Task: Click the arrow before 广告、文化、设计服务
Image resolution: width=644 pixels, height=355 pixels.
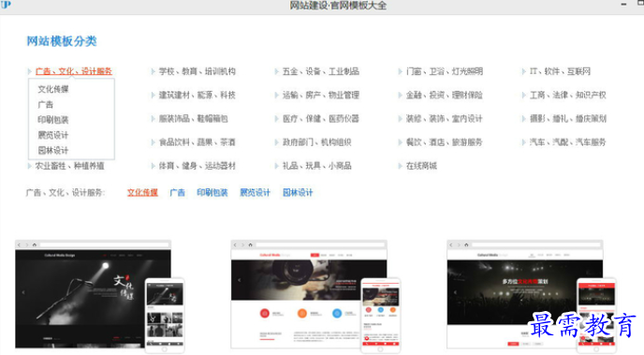Action: pos(30,71)
